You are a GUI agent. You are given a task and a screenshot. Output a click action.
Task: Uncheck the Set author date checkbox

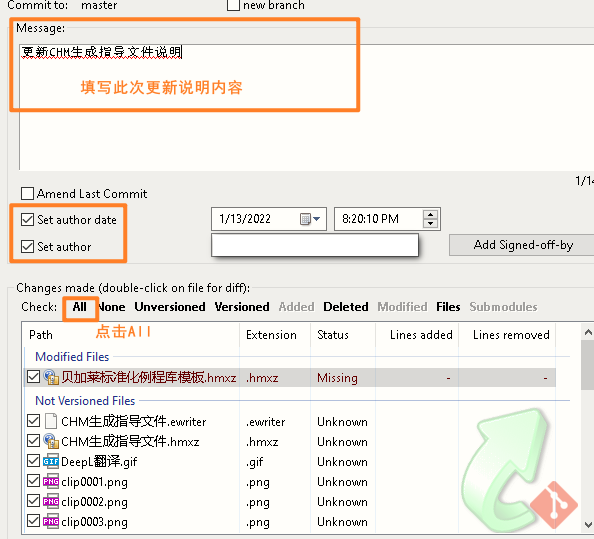click(x=27, y=219)
